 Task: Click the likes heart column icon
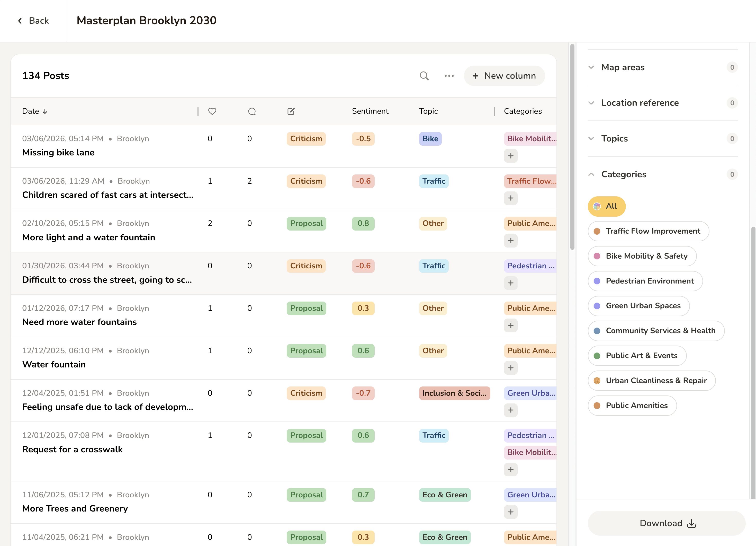[x=212, y=111]
